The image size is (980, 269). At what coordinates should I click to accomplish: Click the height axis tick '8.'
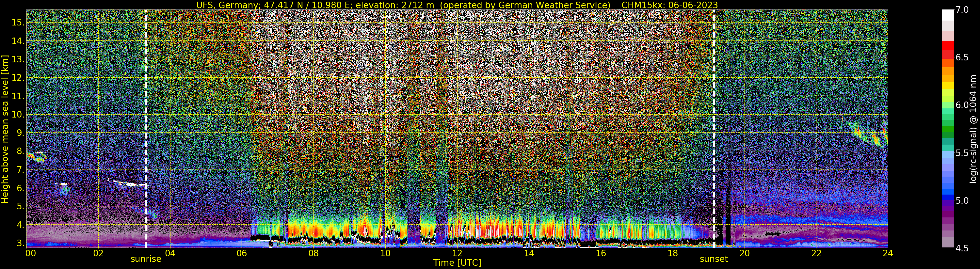[21, 151]
